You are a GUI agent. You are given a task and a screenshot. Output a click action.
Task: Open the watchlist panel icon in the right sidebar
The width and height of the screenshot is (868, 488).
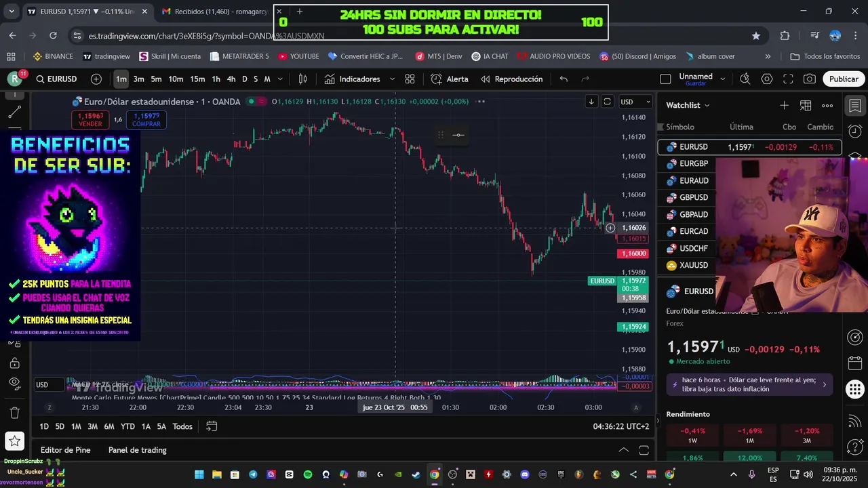point(854,106)
